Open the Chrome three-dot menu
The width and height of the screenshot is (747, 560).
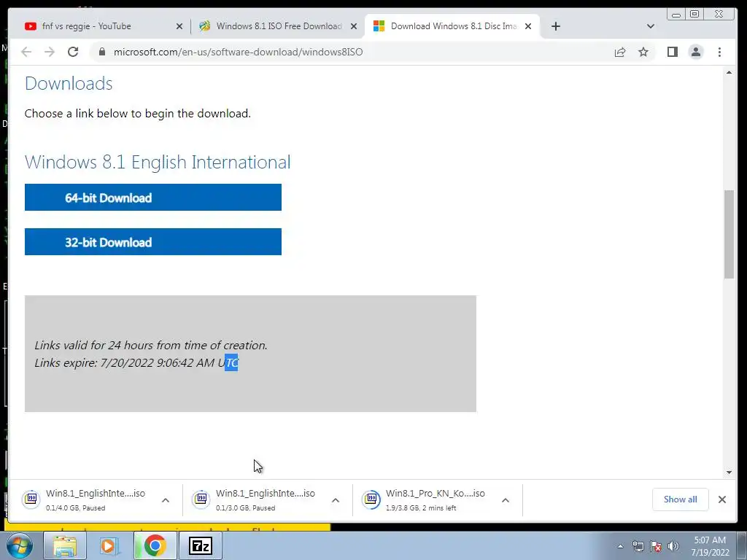tap(719, 52)
